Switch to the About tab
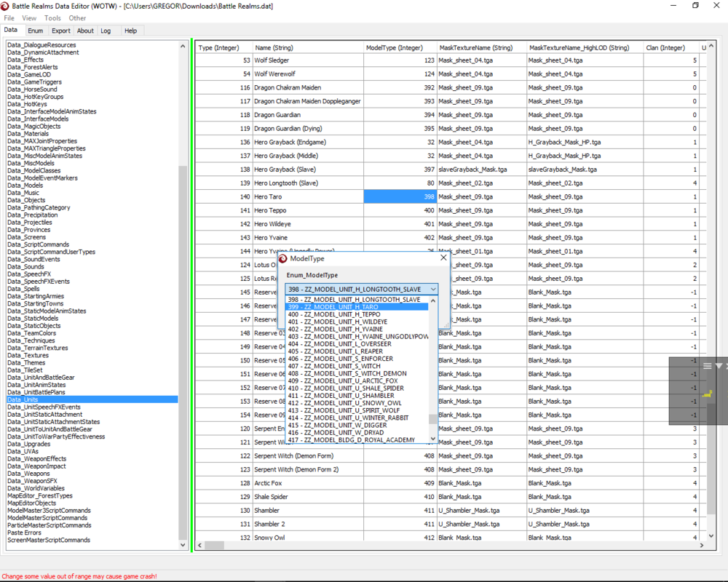This screenshot has width=728, height=582. point(85,31)
